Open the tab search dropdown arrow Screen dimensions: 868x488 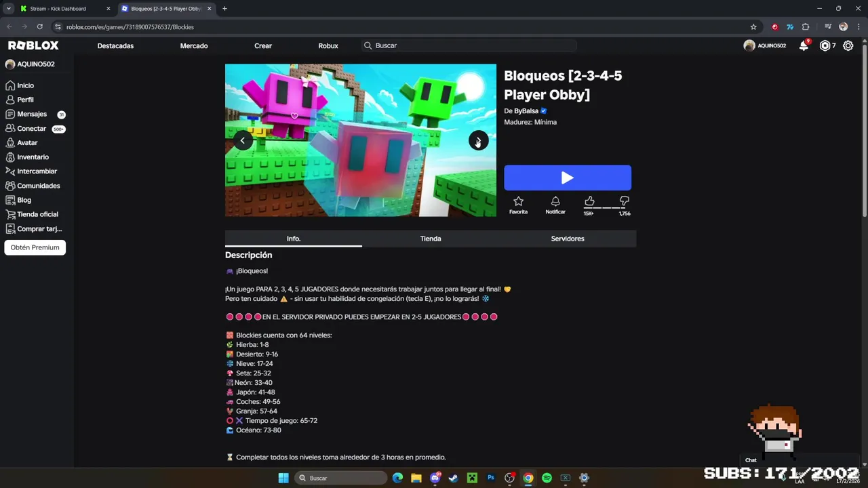coord(8,8)
